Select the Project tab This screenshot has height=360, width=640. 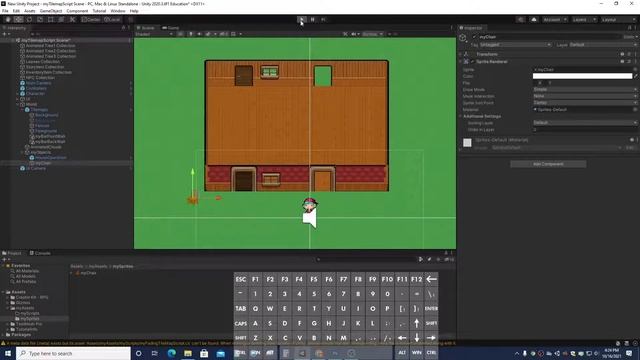[12, 253]
